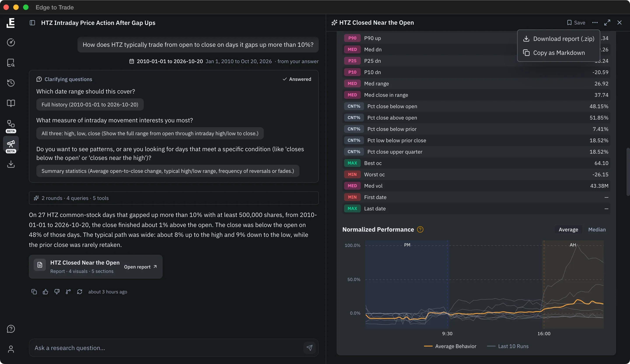
Task: Open the help chat icon in sidebar
Action: (11, 329)
